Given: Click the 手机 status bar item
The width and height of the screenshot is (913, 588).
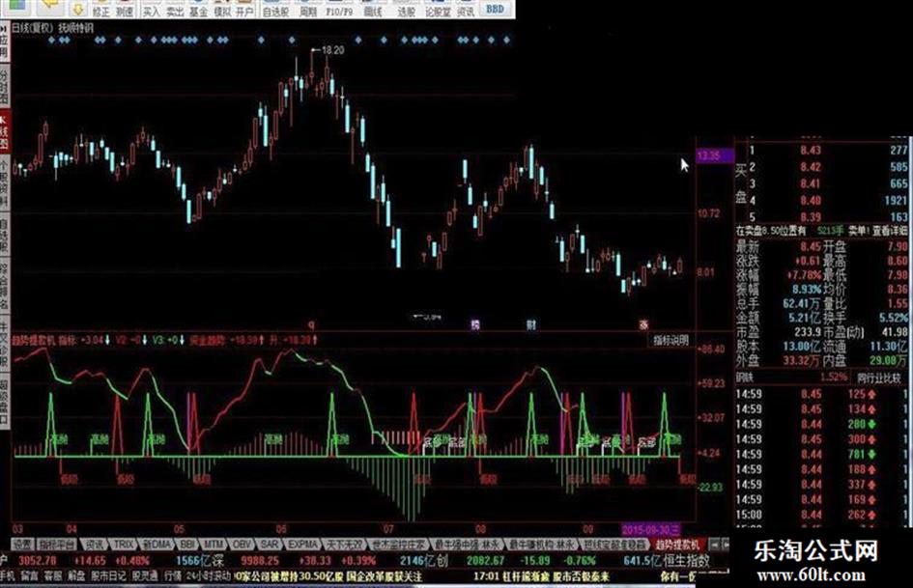Looking at the screenshot, I should click(8, 575).
